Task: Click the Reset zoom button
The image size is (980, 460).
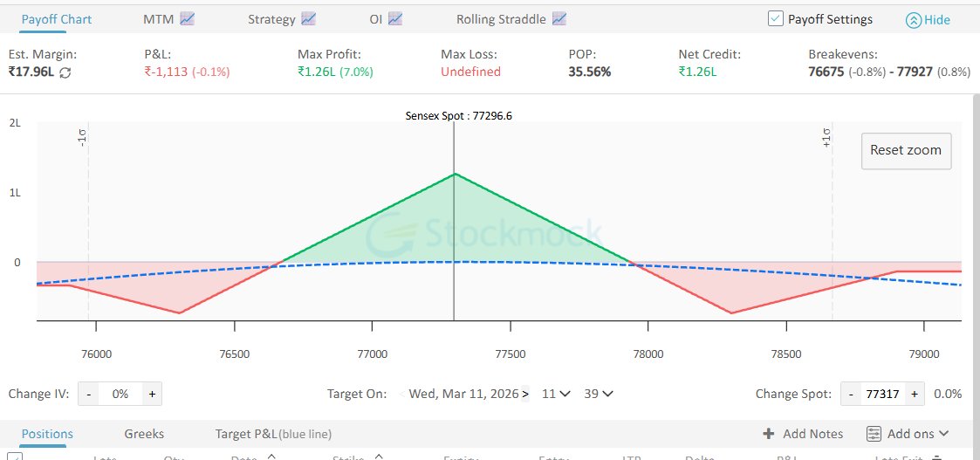Action: pos(906,151)
